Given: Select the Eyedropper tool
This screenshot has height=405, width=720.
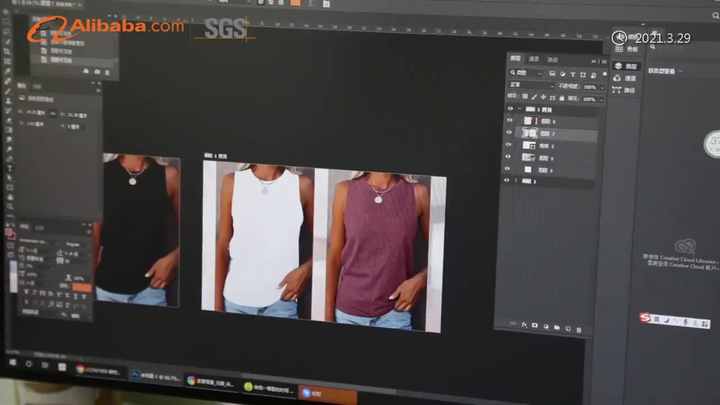Looking at the screenshot, I should [x=7, y=71].
